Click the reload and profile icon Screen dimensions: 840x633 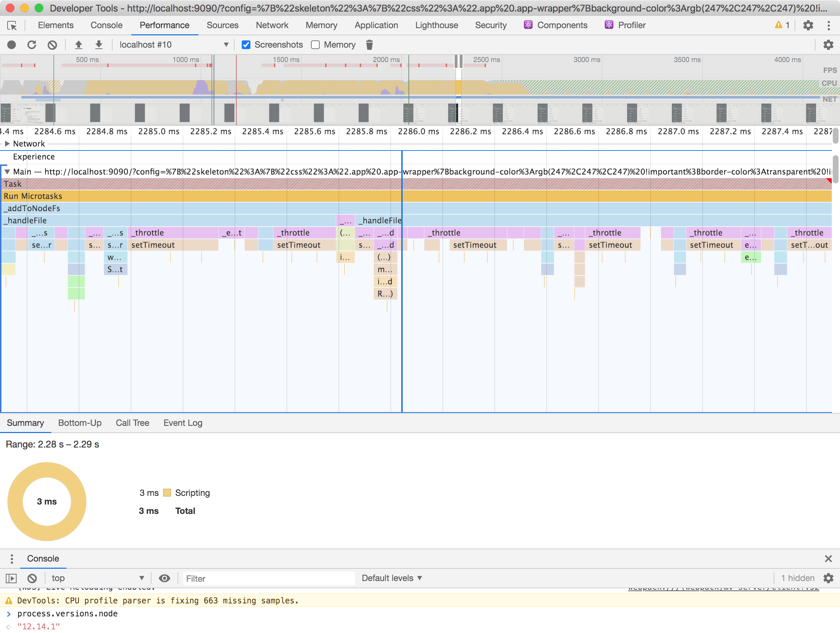click(x=32, y=45)
